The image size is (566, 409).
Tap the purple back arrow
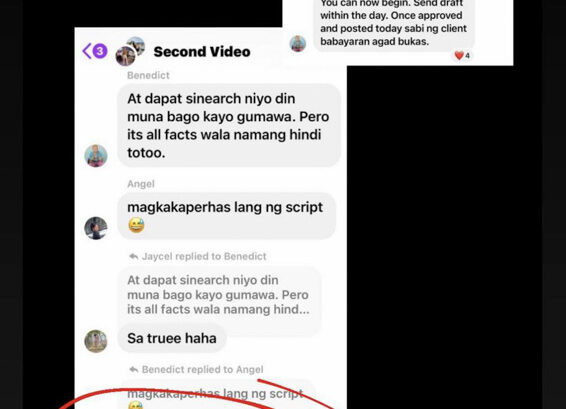pos(87,51)
